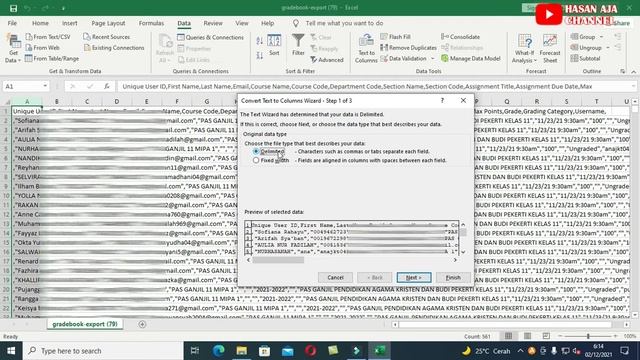Image resolution: width=640 pixels, height=360 pixels.
Task: Click Subtotal in Outline group
Action: pos(585,58)
